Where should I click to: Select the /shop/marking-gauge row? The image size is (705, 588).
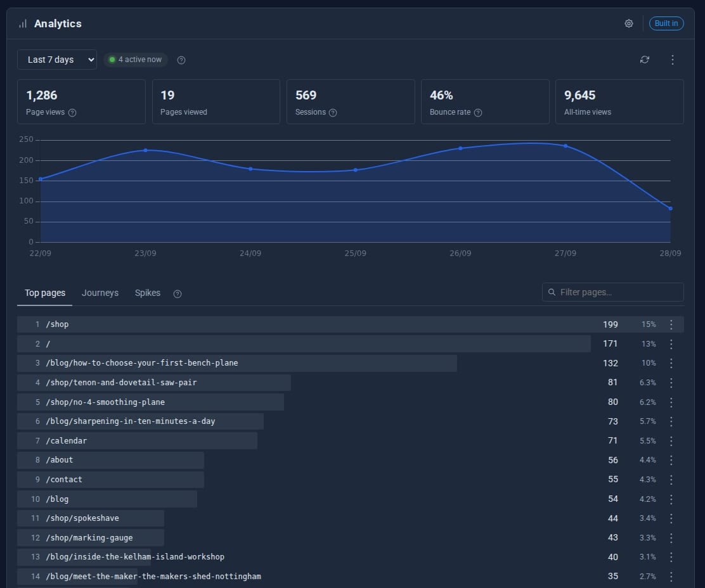350,538
